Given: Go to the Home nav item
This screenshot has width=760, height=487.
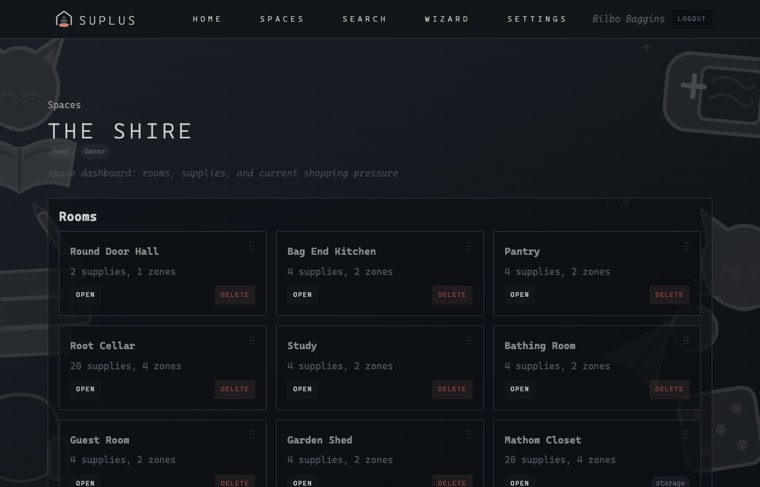Looking at the screenshot, I should pyautogui.click(x=207, y=19).
